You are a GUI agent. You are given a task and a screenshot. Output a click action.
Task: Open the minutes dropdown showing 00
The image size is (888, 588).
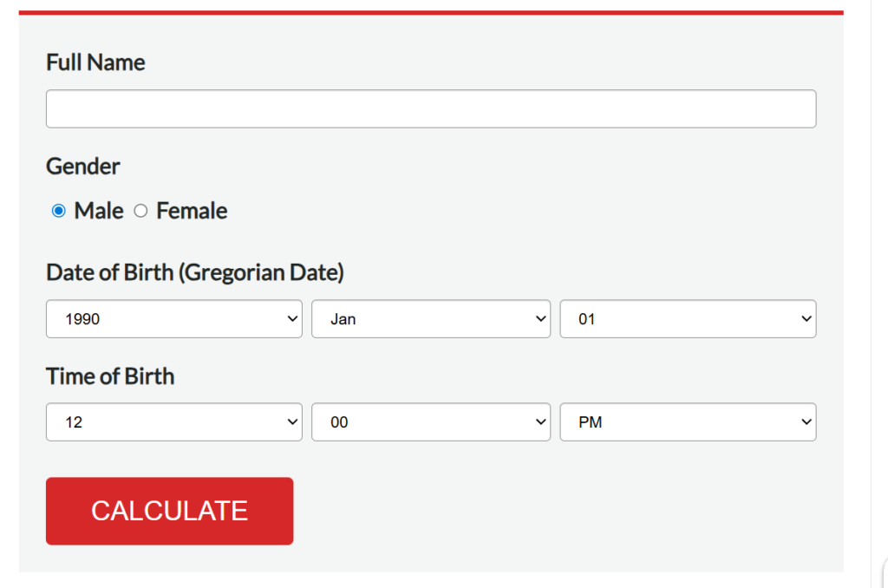point(431,421)
